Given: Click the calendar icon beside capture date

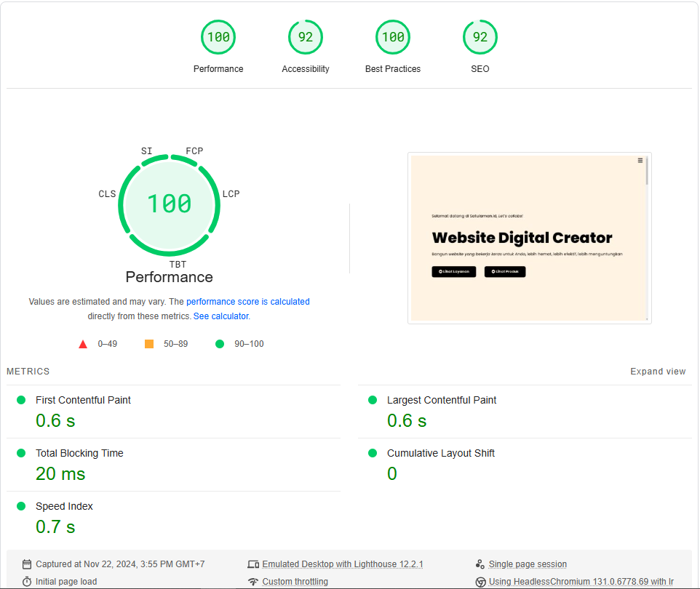Looking at the screenshot, I should 27,564.
